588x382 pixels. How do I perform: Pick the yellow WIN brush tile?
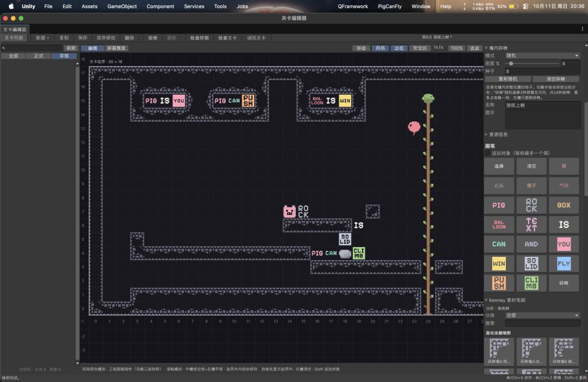[x=499, y=263]
